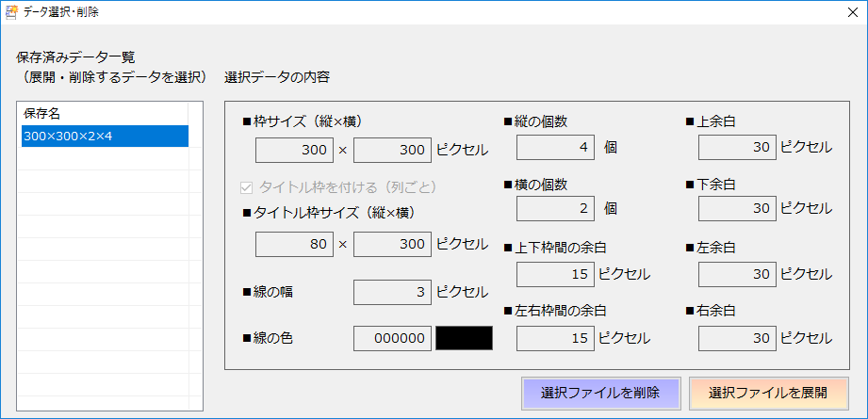Click the 線の色 hex code field
868x419 pixels.
(x=392, y=338)
